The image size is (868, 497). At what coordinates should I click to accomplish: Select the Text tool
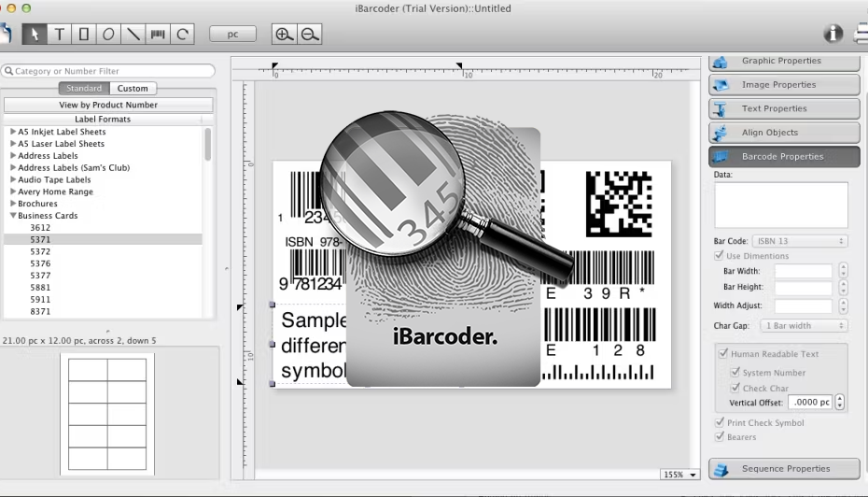pyautogui.click(x=59, y=35)
